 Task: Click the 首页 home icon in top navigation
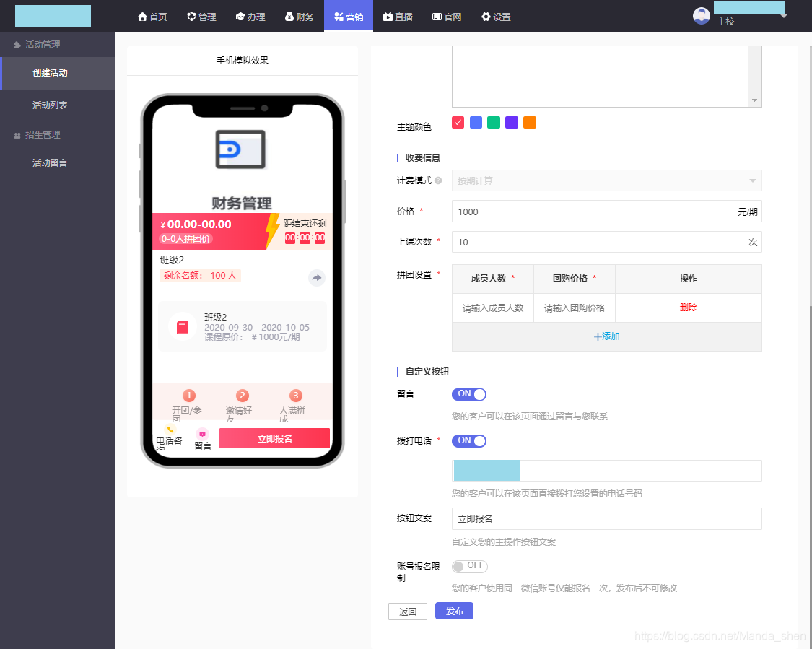pos(141,16)
